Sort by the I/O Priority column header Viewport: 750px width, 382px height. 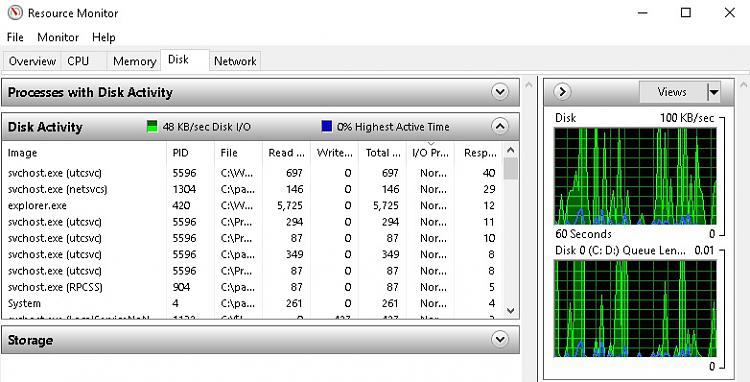coord(430,153)
